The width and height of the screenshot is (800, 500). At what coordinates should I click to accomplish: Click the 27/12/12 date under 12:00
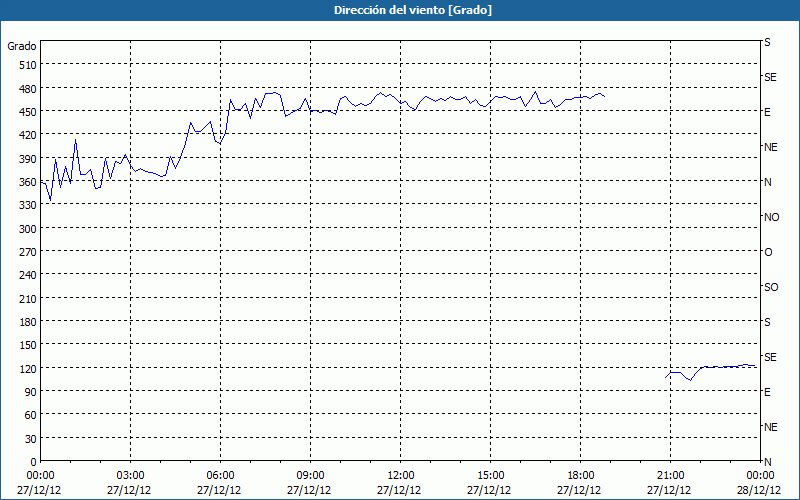pyautogui.click(x=399, y=491)
